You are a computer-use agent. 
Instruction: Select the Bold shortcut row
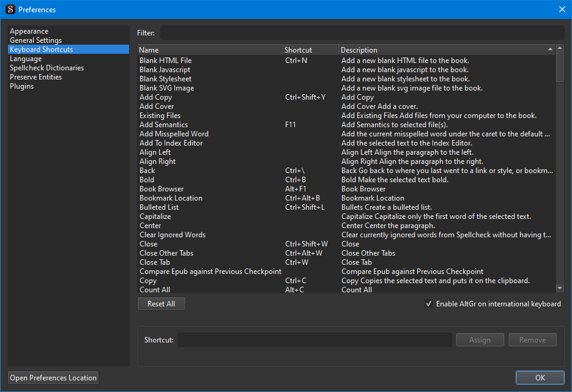147,180
